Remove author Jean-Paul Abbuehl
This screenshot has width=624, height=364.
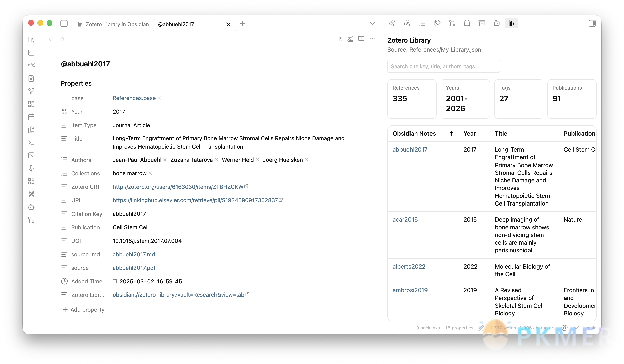(x=165, y=160)
